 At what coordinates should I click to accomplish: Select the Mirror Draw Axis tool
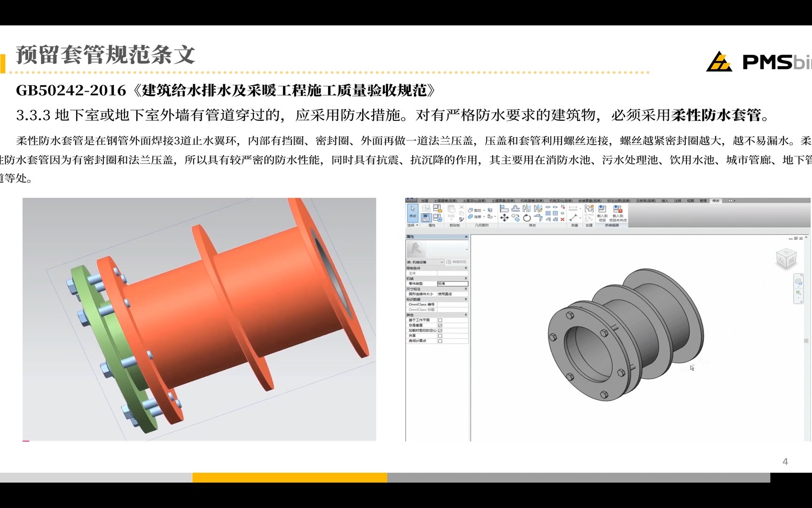(538, 208)
